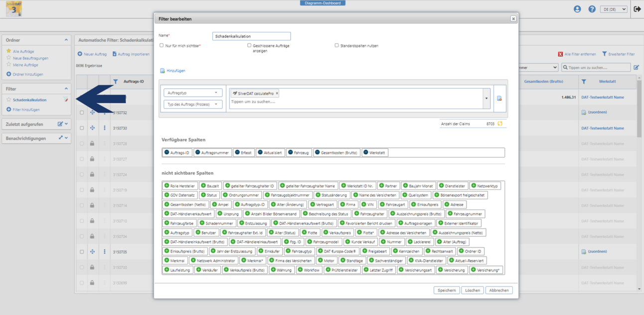Click the refresh icon beside Anzahl der Claims

tap(500, 124)
